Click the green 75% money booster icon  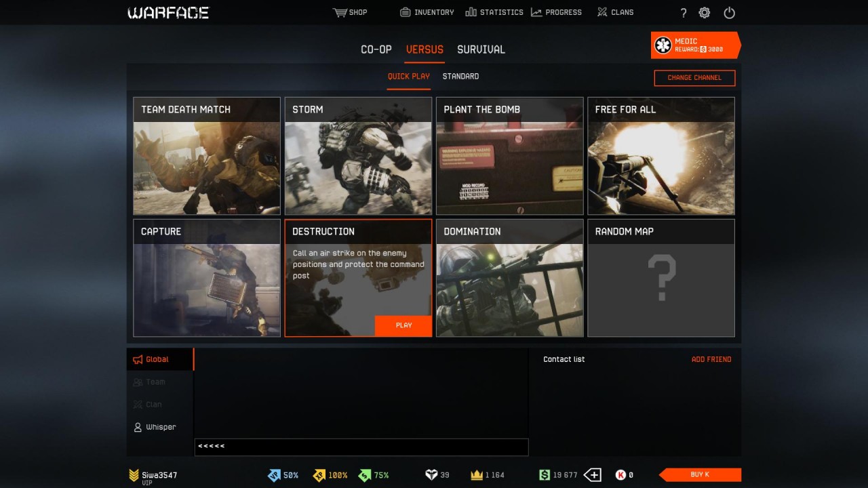pos(365,475)
